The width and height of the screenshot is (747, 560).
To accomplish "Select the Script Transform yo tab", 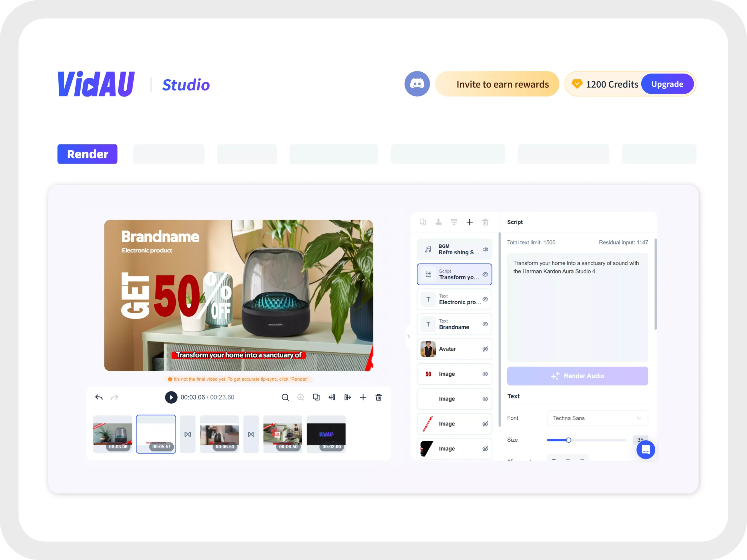I will 453,274.
